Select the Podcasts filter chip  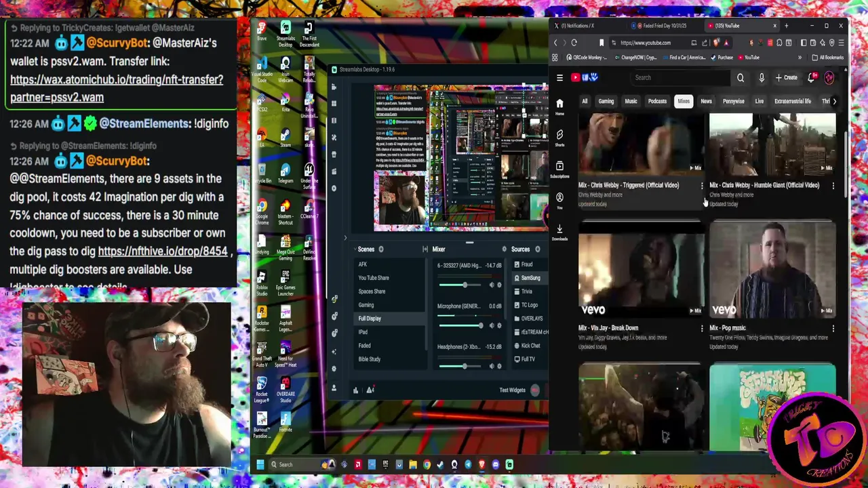pyautogui.click(x=657, y=102)
